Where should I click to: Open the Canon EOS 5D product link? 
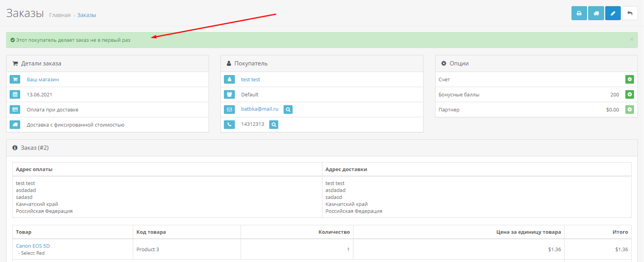pyautogui.click(x=33, y=246)
